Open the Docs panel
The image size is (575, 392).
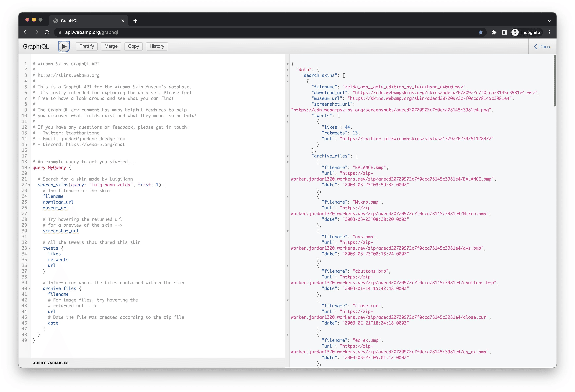click(x=542, y=47)
